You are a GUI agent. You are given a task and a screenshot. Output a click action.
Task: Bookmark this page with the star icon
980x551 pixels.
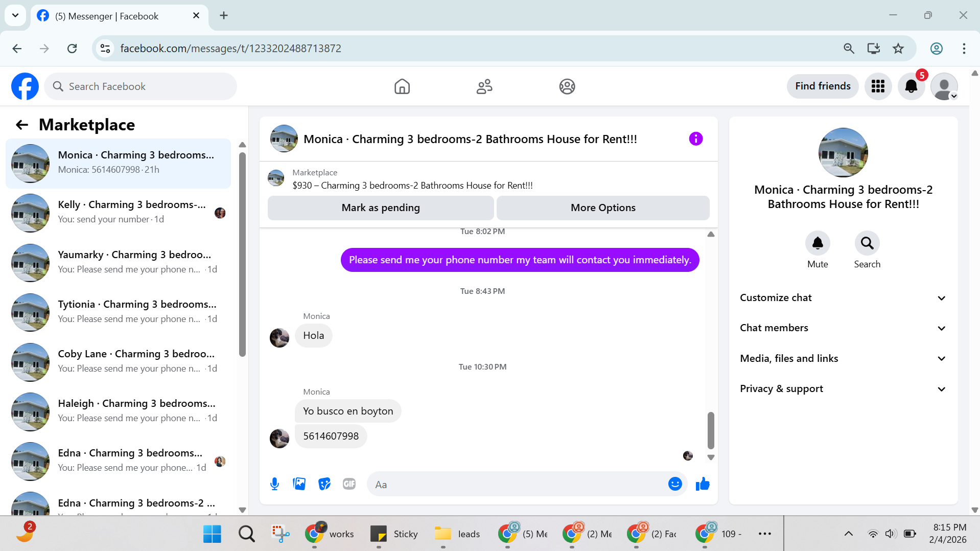tap(898, 49)
